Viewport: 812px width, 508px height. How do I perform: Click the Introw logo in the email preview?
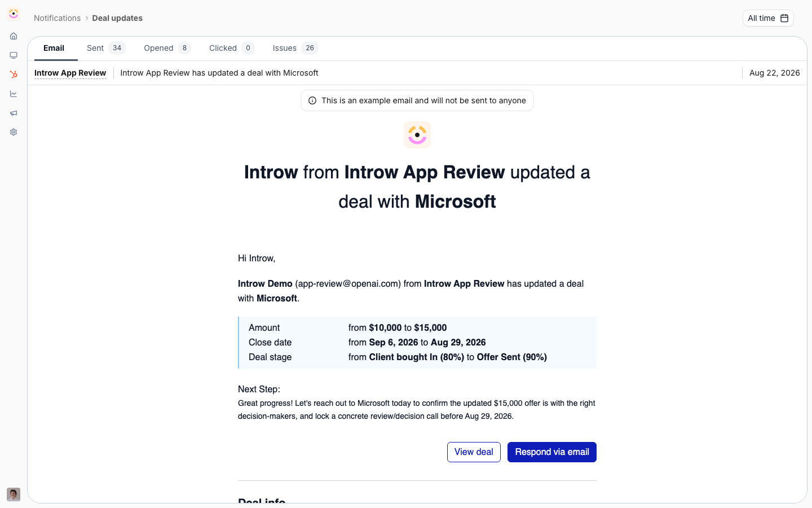[x=417, y=135]
